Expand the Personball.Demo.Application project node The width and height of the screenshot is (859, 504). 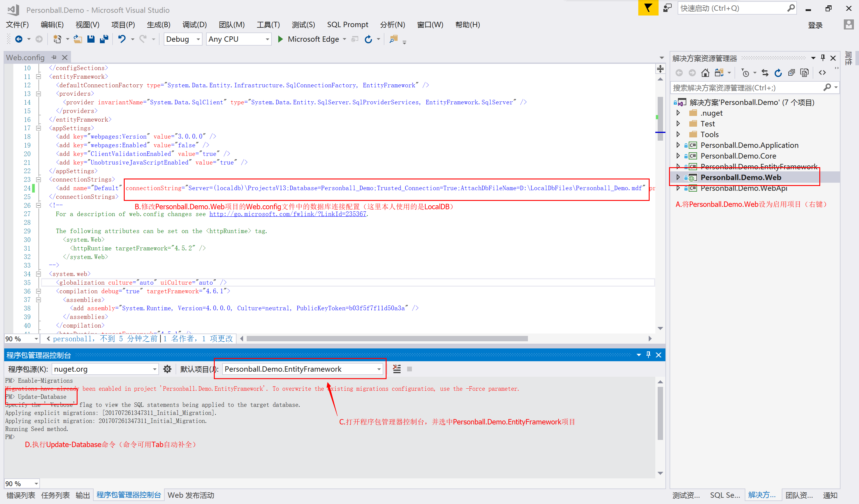click(678, 145)
